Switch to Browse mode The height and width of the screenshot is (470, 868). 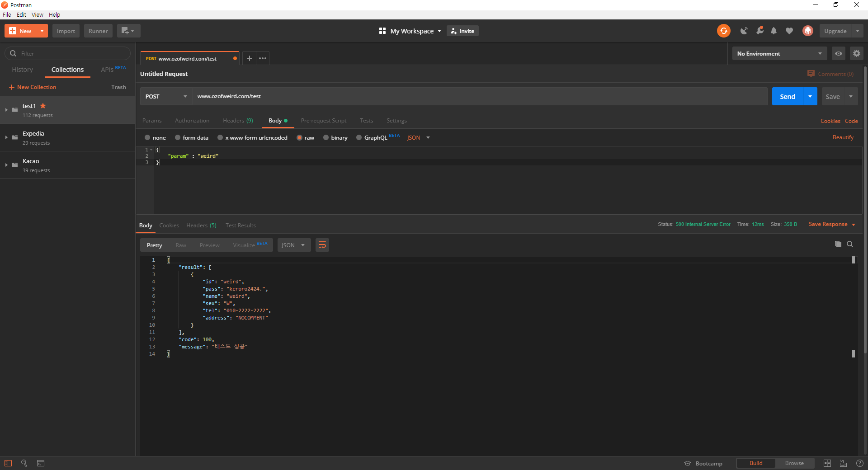coord(794,463)
